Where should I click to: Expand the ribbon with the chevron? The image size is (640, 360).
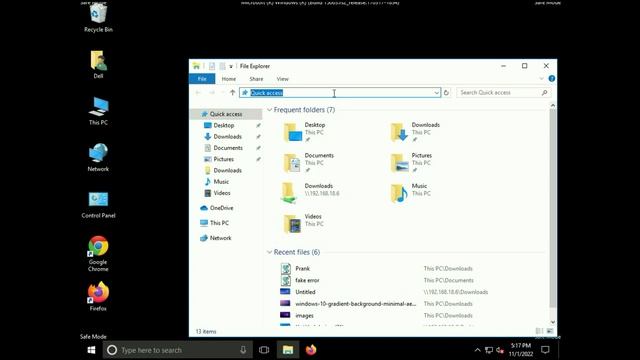click(x=541, y=78)
